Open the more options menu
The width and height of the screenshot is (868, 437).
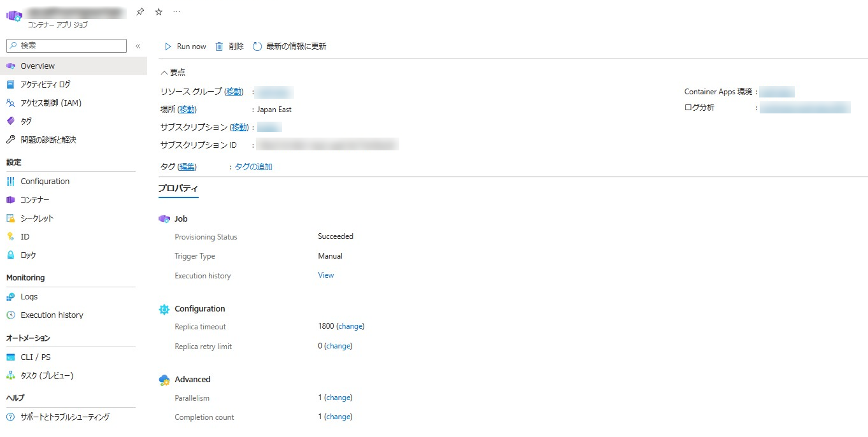176,11
